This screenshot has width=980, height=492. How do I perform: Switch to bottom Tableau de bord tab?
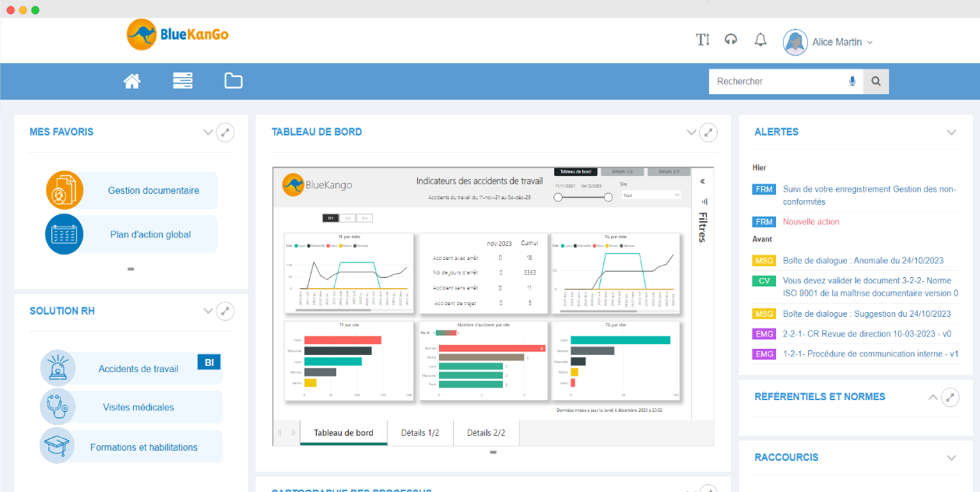(x=343, y=433)
